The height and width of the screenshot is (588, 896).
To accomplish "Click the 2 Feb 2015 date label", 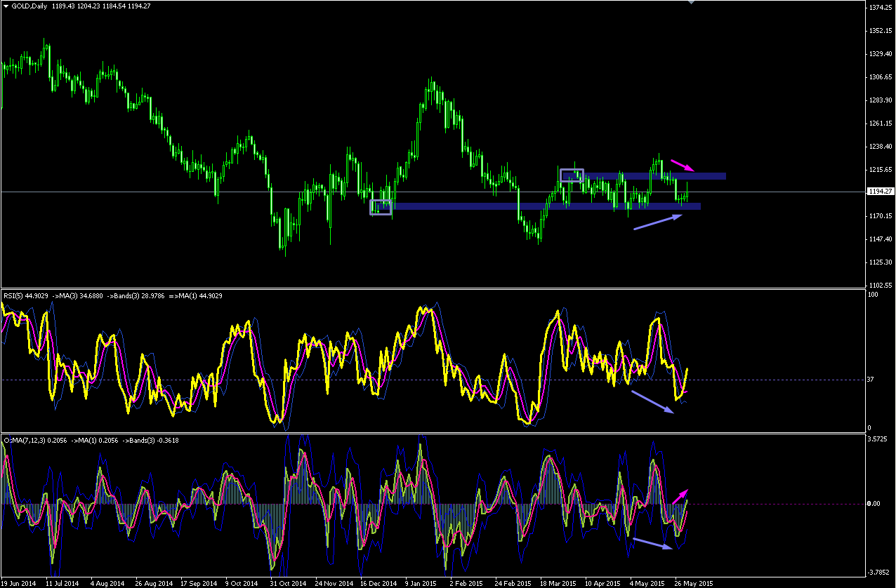I will [467, 582].
